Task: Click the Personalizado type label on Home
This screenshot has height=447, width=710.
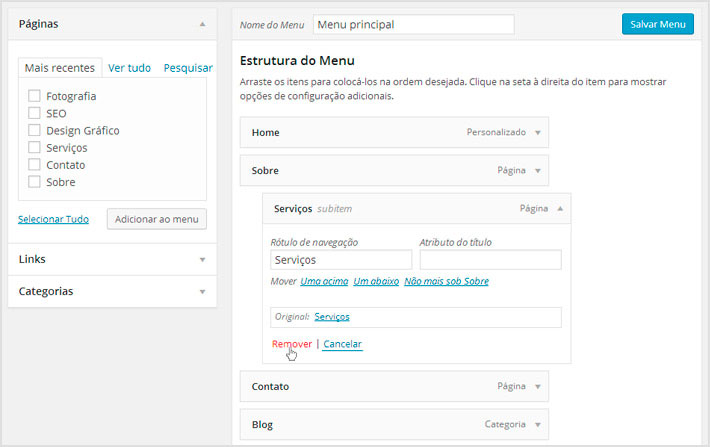Action: (x=496, y=132)
